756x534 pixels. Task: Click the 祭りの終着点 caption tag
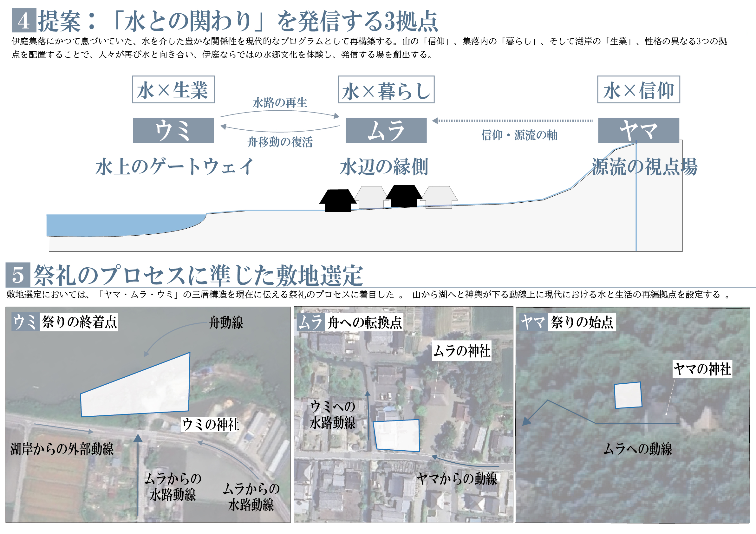pyautogui.click(x=79, y=322)
